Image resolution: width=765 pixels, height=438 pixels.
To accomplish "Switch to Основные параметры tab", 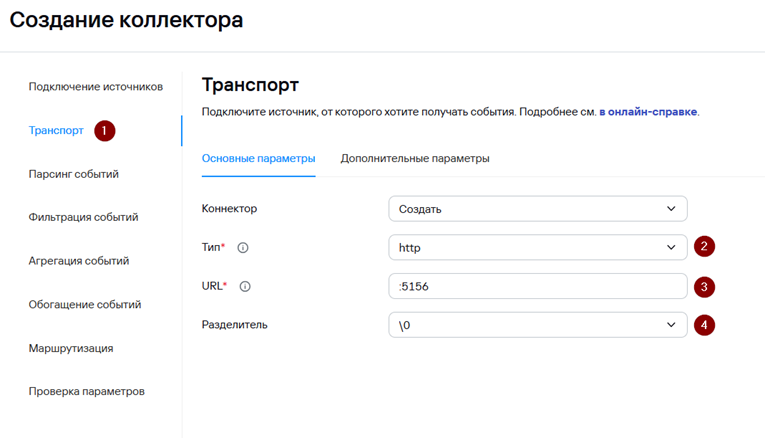I will pyautogui.click(x=258, y=159).
